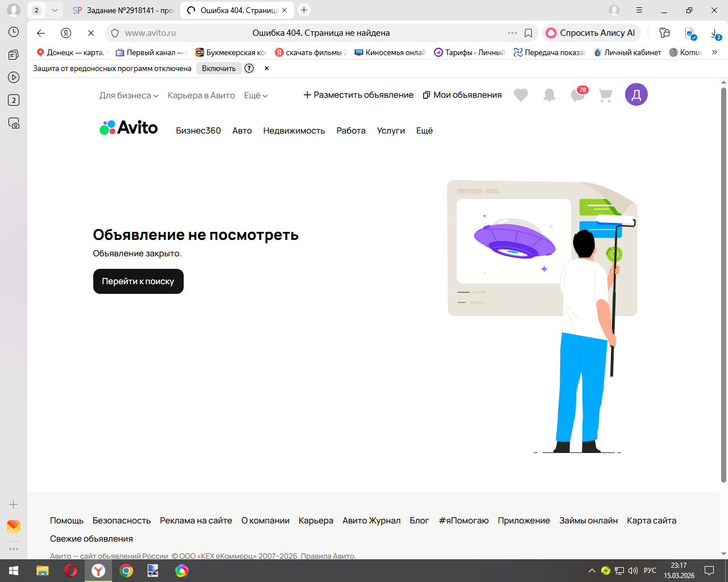Screen dimensions: 728x582
Task: Open the "Личный кабинет" bookmark
Action: [627, 52]
